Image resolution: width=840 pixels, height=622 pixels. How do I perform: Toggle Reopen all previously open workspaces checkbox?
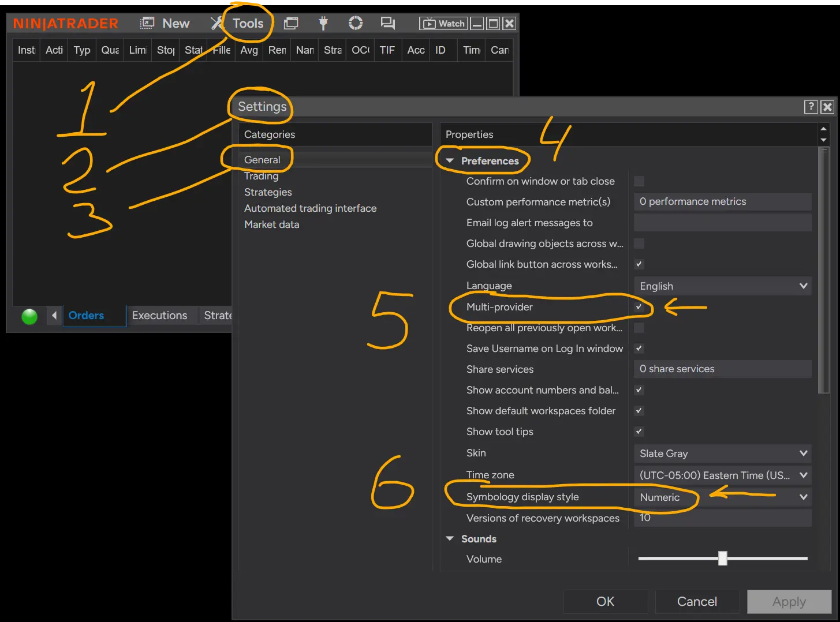tap(639, 328)
